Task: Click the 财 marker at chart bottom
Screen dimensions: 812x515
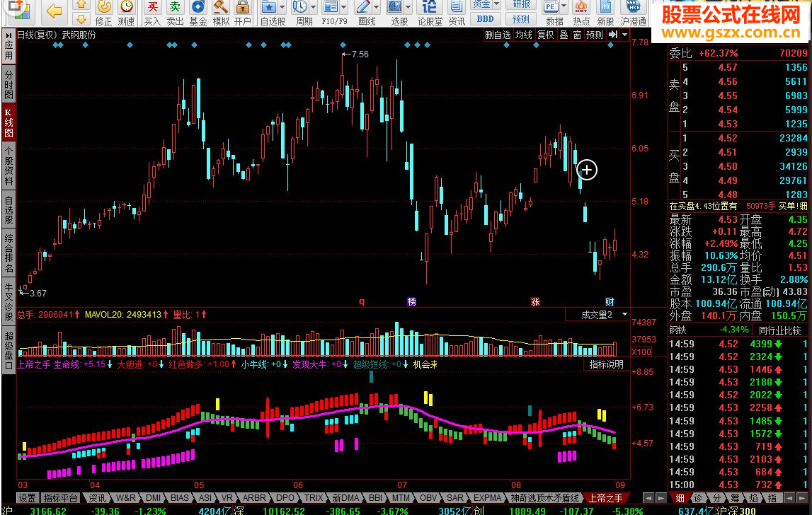Action: point(610,302)
